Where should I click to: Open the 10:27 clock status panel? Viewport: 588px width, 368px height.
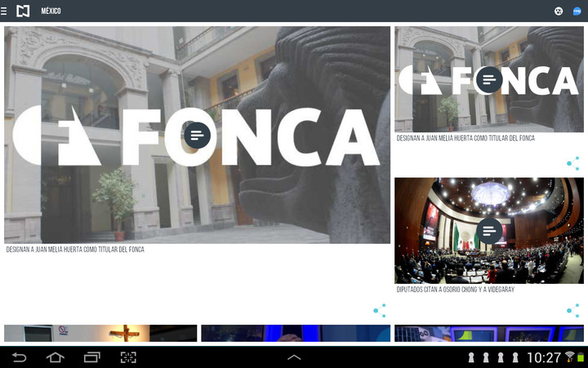point(544,357)
